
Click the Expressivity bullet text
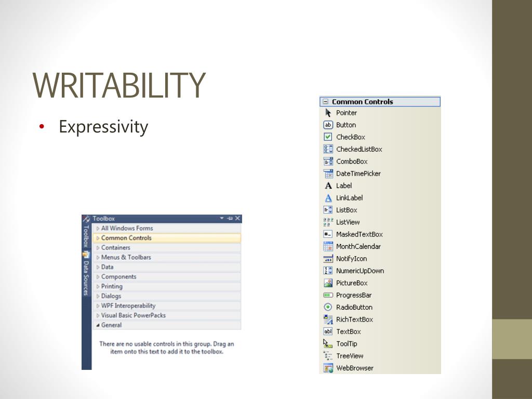tap(103, 127)
